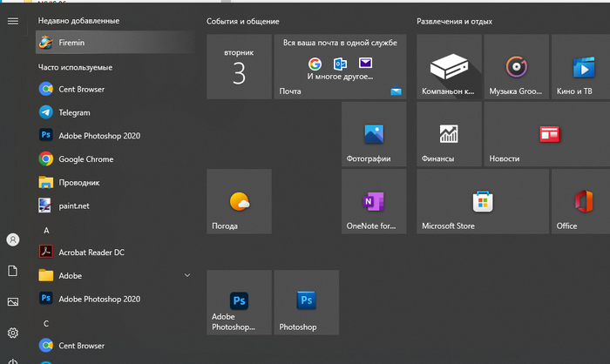
Task: Open the hamburger menu at top left
Action: click(x=13, y=22)
